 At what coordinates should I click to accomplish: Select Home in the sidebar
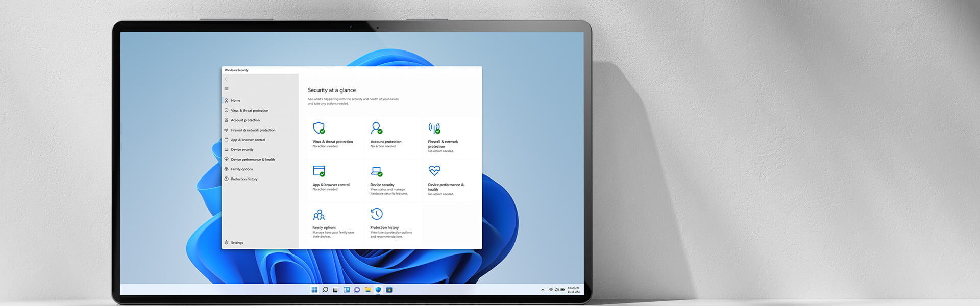point(260,100)
